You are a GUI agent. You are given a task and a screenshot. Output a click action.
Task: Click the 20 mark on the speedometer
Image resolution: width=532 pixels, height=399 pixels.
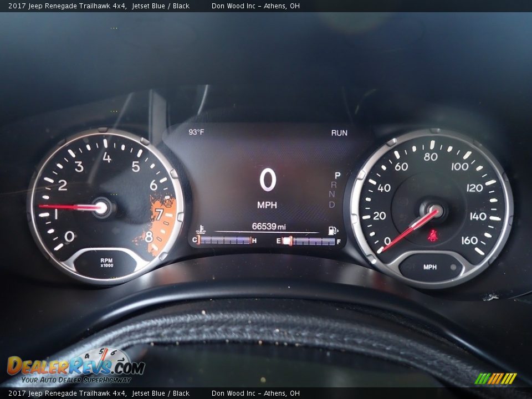379,216
